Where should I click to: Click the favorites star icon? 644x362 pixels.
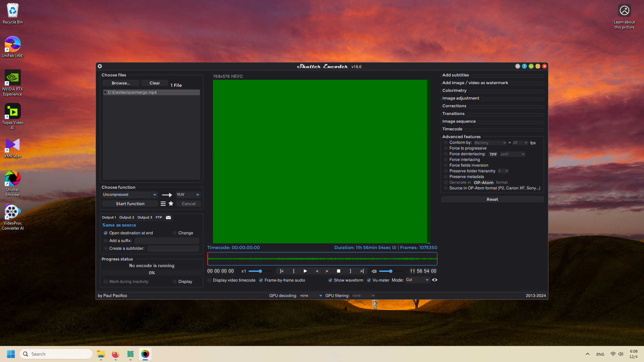pyautogui.click(x=171, y=203)
